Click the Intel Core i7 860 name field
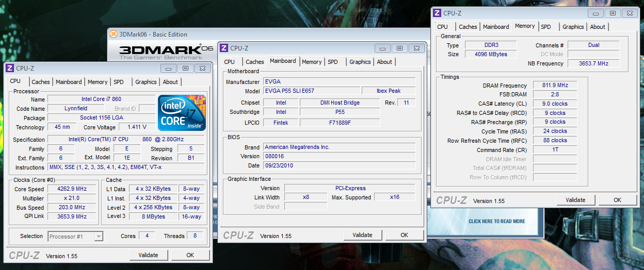Viewport: 644px width, 270px height. click(101, 99)
